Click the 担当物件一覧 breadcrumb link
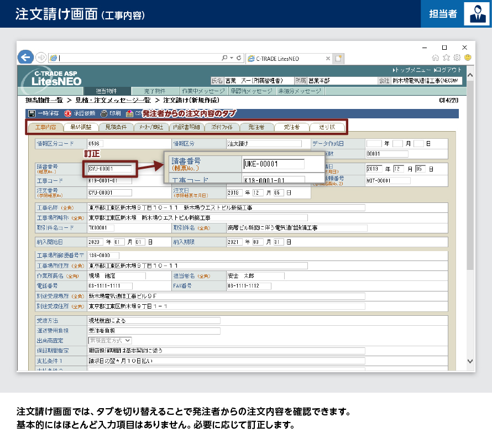This screenshot has width=492, height=448. coord(44,101)
